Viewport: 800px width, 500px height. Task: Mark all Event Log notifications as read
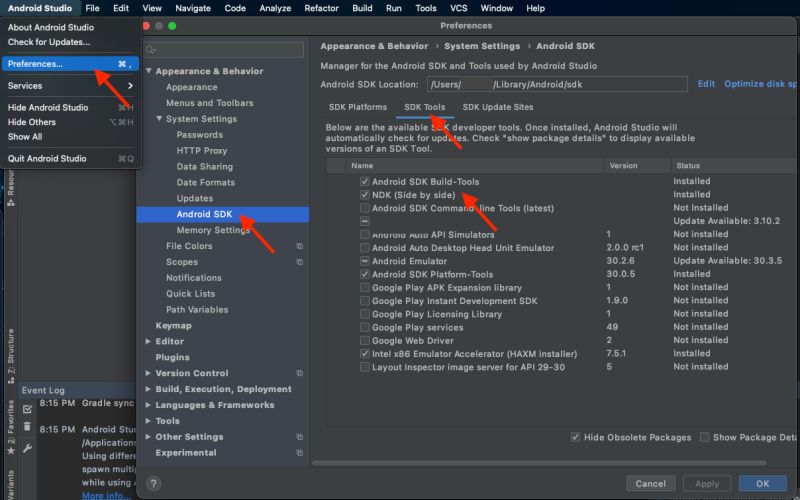click(28, 409)
